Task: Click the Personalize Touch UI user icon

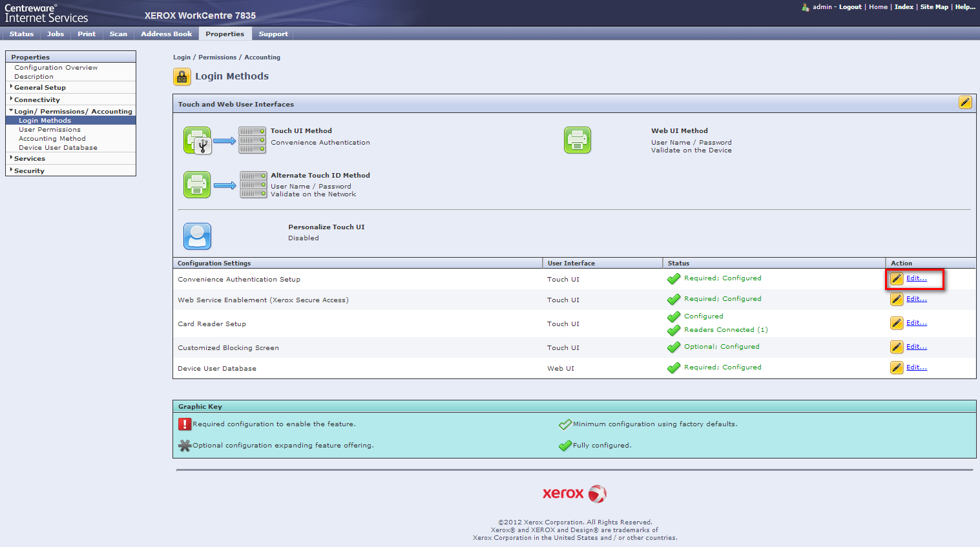Action: tap(197, 236)
